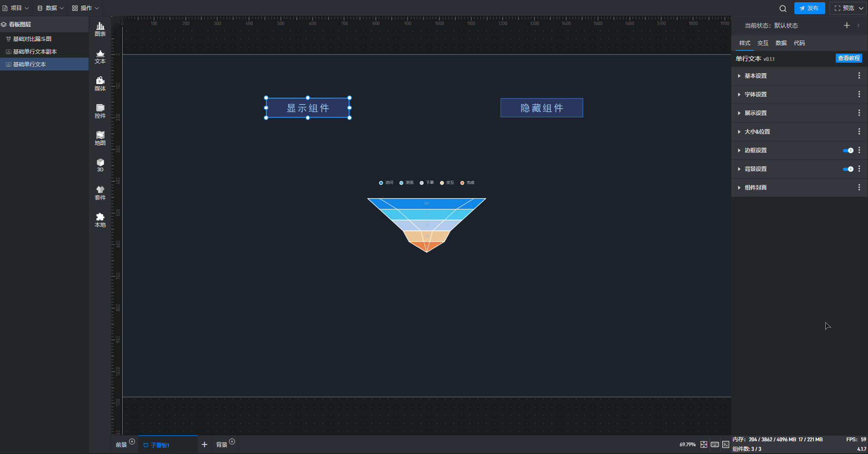This screenshot has height=454, width=868.
Task: Toggle the 边框设置 border switch
Action: tap(848, 150)
